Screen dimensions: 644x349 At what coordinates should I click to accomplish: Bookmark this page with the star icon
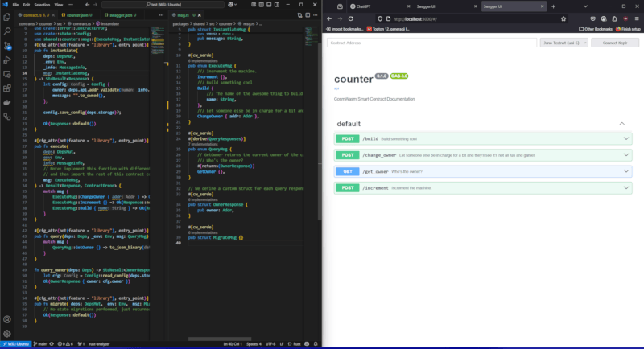(x=563, y=18)
